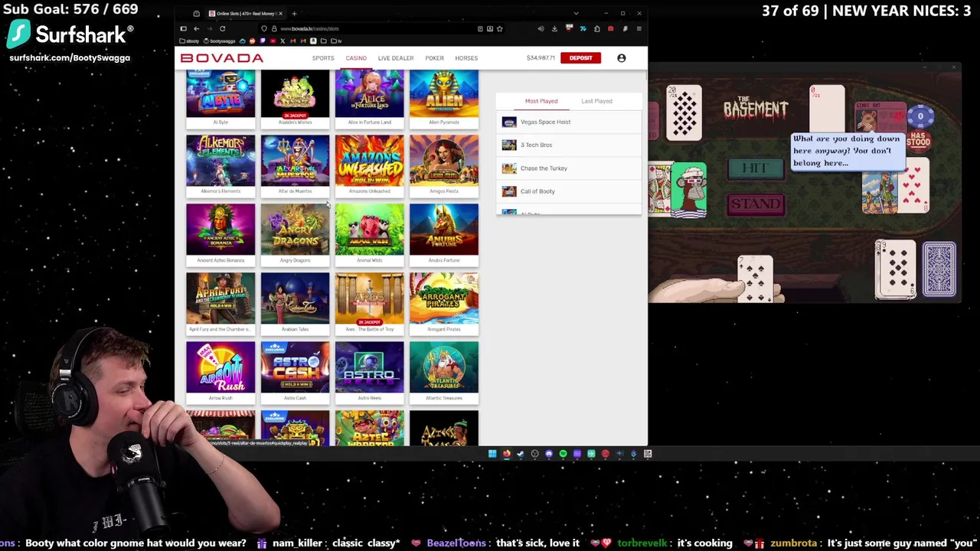Bookmark this page with the star icon
This screenshot has height=551, width=980.
point(500,28)
